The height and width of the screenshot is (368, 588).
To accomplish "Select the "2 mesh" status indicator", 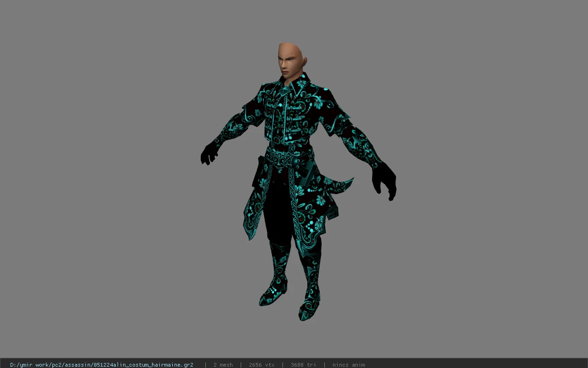I will pos(223,365).
